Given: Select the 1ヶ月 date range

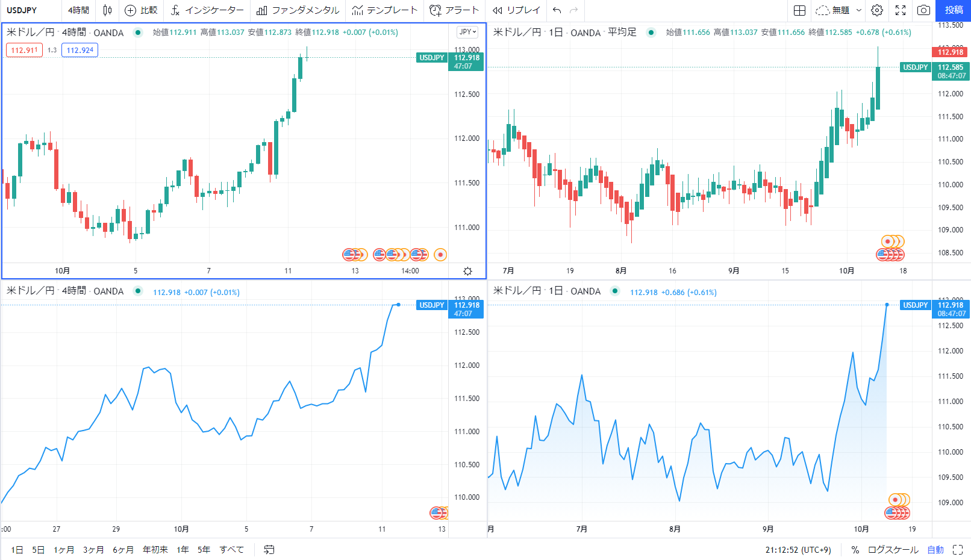Looking at the screenshot, I should 64,550.
